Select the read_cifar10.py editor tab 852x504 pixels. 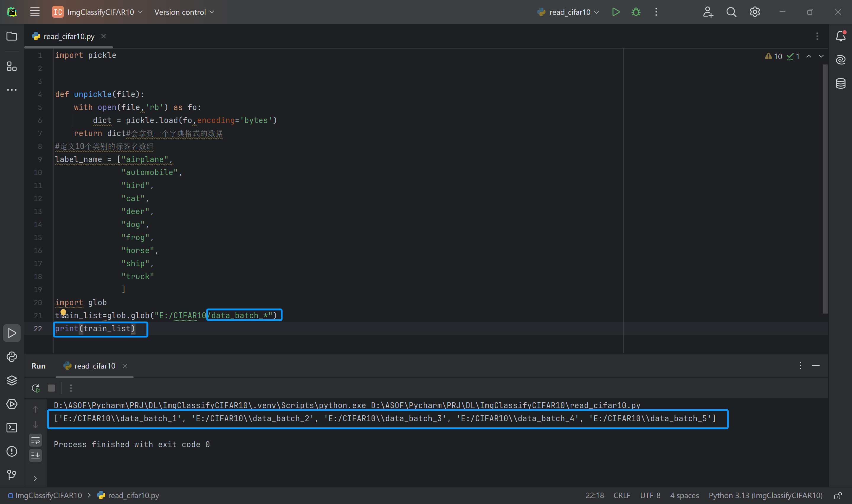click(69, 36)
